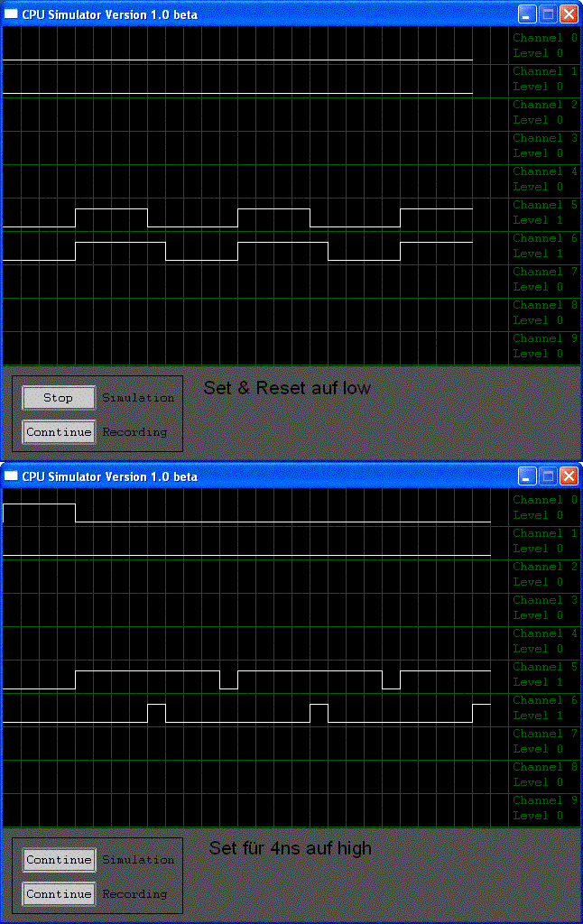
Task: Select Channel 2 label in Set & Reset window
Action: pyautogui.click(x=545, y=105)
